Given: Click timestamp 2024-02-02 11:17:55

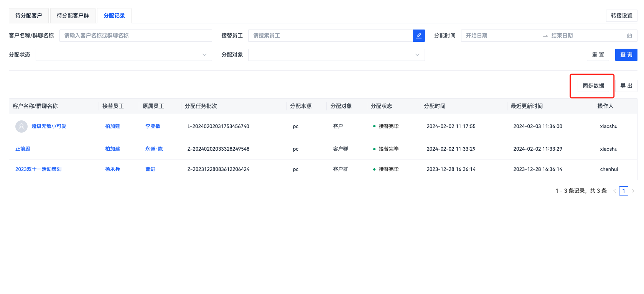Looking at the screenshot, I should [x=451, y=126].
